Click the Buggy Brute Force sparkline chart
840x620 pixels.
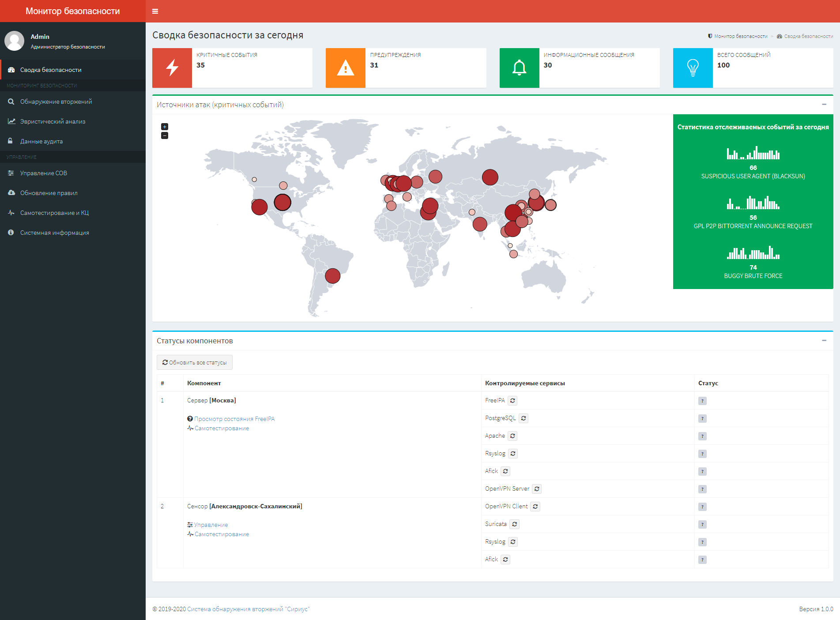point(753,252)
